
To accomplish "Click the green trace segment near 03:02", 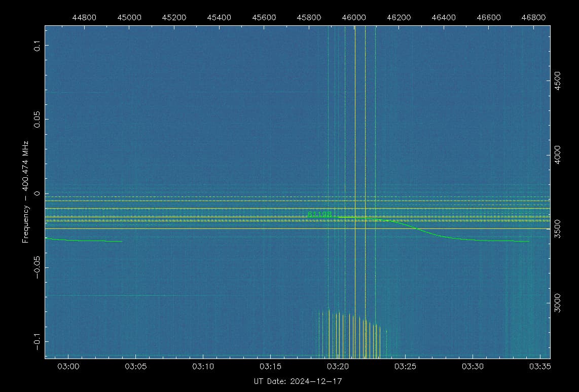I will 83,240.
